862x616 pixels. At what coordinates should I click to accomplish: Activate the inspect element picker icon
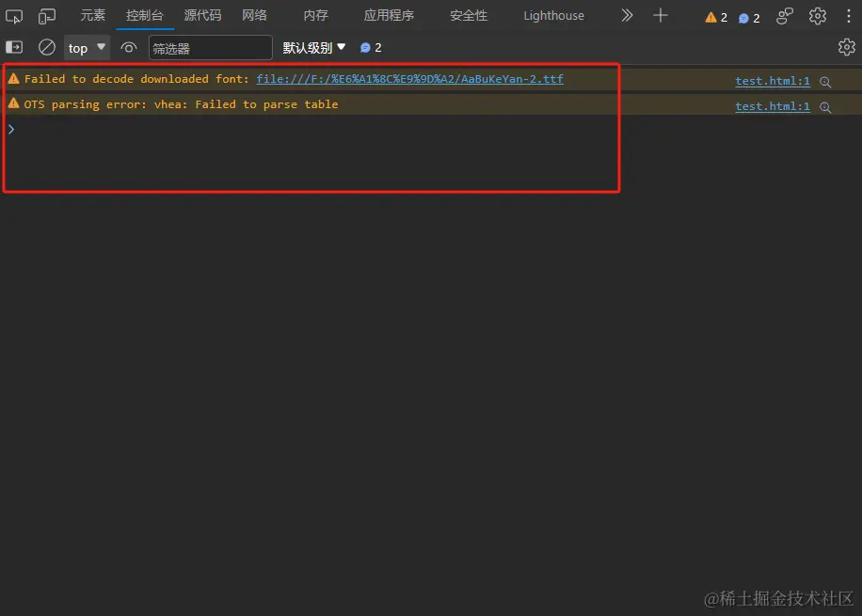[x=14, y=17]
